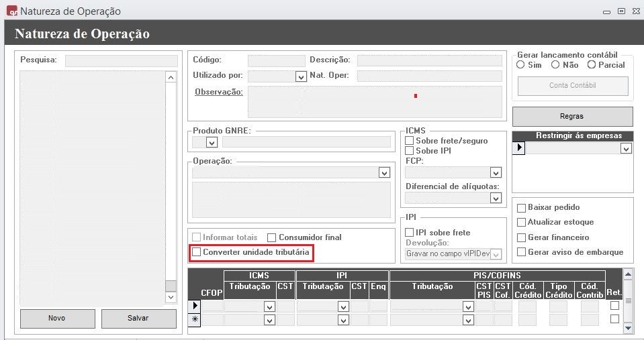Open the FCP dropdown list
This screenshot has height=340, width=644.
pos(496,172)
